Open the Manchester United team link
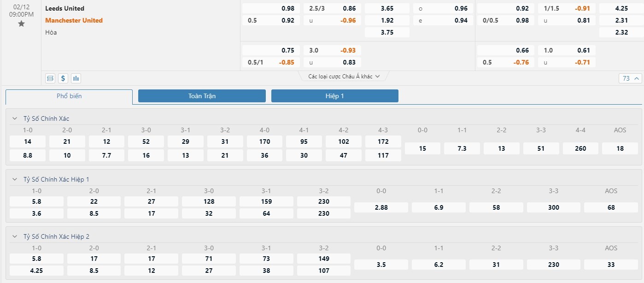 74,20
